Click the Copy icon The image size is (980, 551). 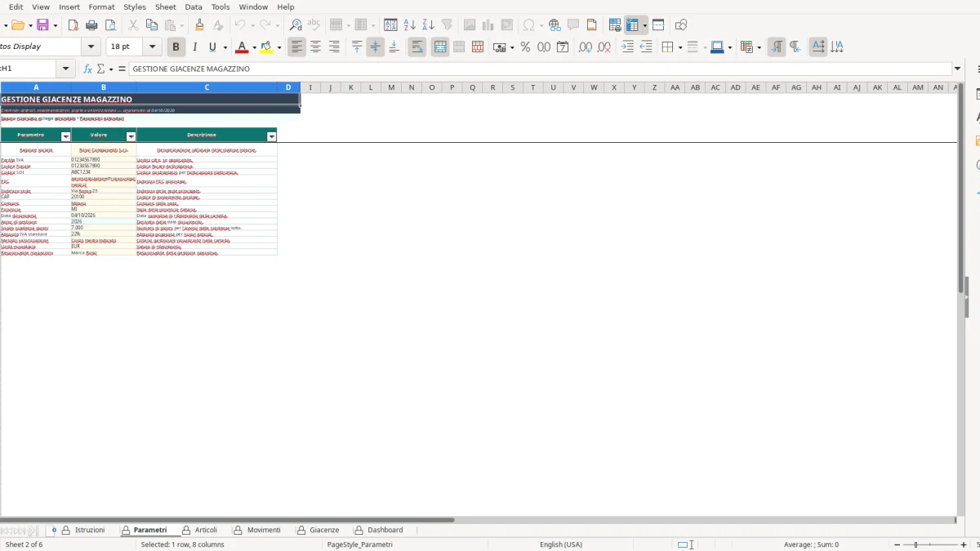point(151,25)
